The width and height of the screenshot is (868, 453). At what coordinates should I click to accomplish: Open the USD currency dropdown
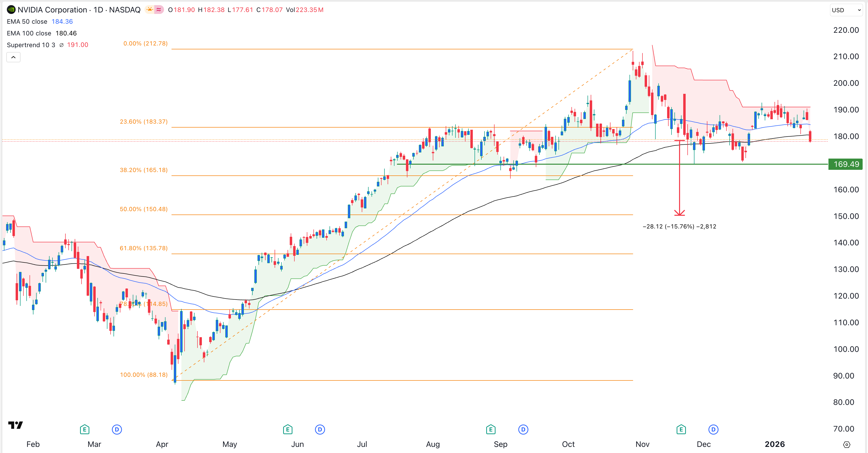click(x=847, y=10)
